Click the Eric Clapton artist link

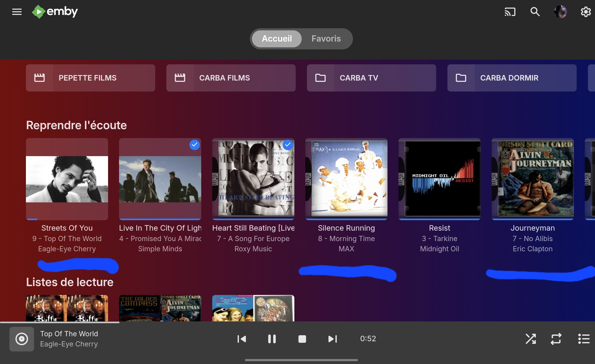coord(532,249)
